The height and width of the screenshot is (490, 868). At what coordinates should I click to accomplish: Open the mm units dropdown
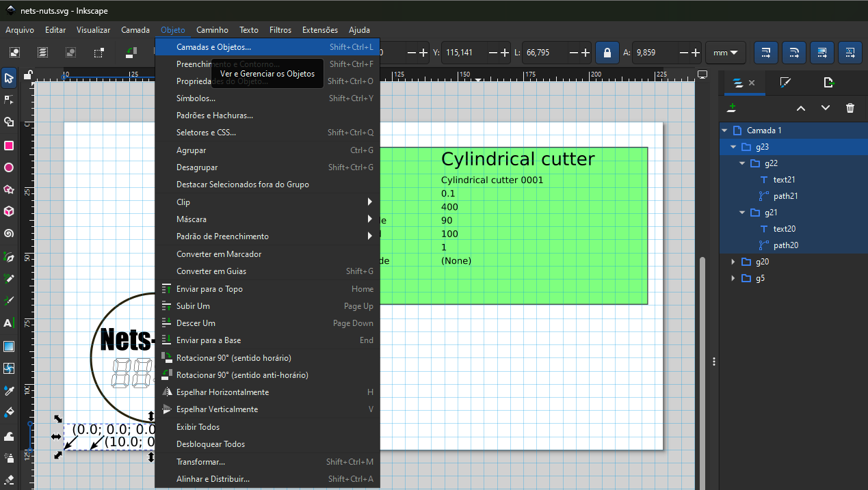tap(725, 53)
